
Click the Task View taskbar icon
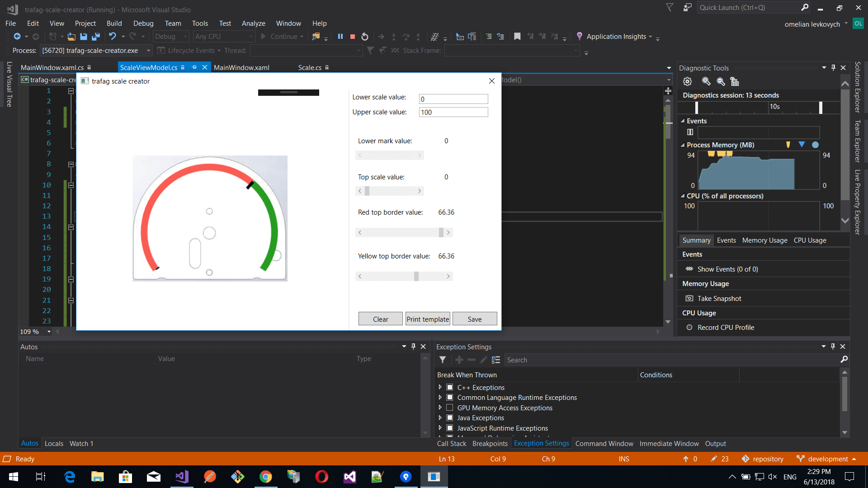(x=41, y=477)
